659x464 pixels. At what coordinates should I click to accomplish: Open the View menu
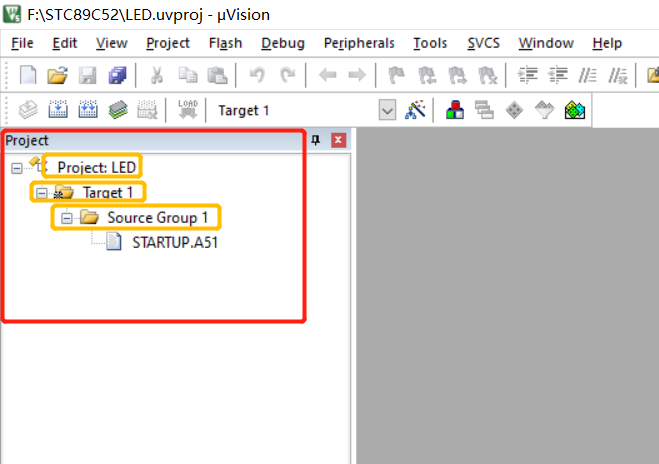pyautogui.click(x=112, y=43)
